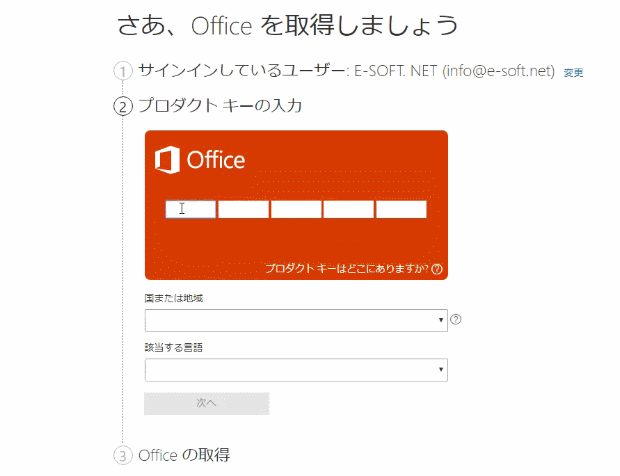The height and width of the screenshot is (476, 620).
Task: Click the arrow of the language combo box
Action: click(440, 370)
